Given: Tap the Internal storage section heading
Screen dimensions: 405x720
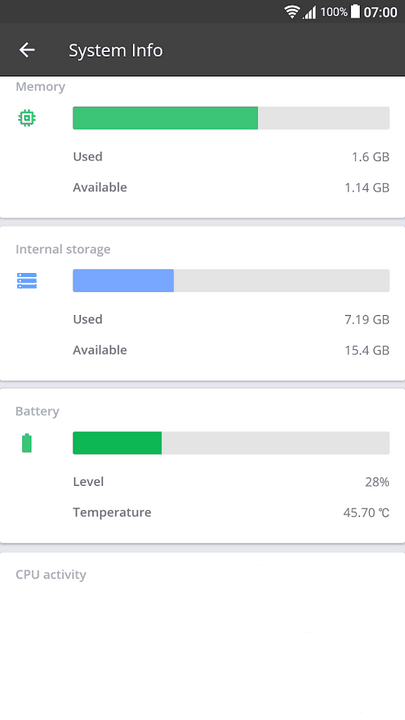Looking at the screenshot, I should point(63,249).
